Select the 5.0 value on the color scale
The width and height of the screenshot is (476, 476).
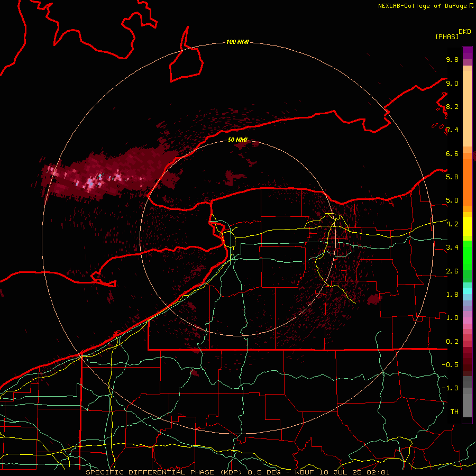point(452,200)
